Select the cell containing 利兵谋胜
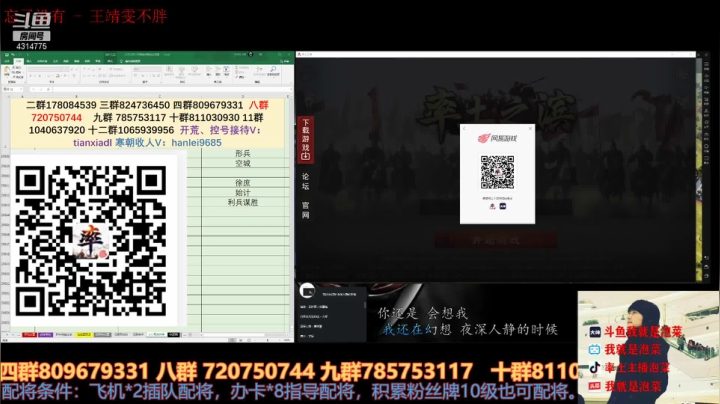This screenshot has width=720, height=404. (x=242, y=202)
